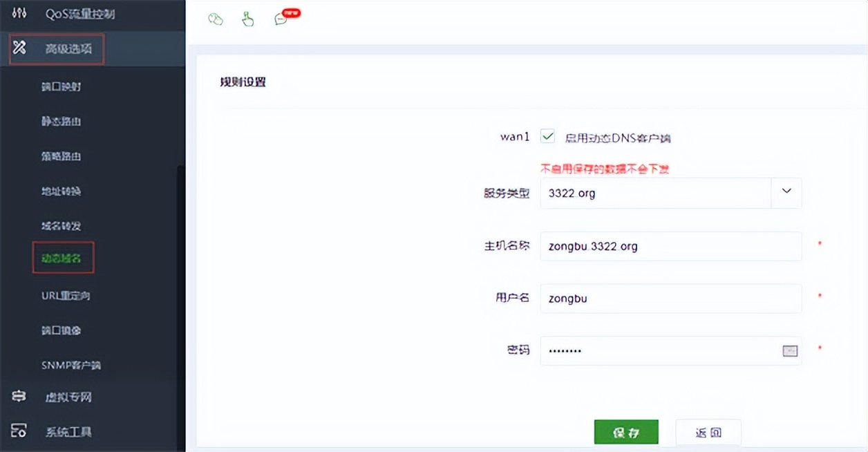Image resolution: width=868 pixels, height=452 pixels.
Task: Click the dropdown chevron beside 3322.org
Action: point(786,193)
